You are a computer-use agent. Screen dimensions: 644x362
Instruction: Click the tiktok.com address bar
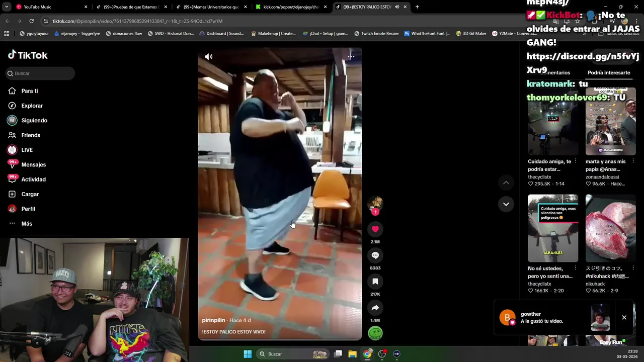coord(282,21)
